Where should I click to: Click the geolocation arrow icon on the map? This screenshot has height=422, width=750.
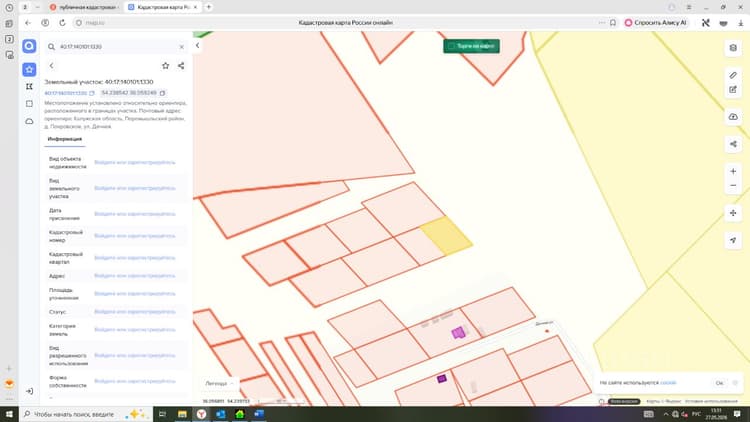click(x=733, y=240)
